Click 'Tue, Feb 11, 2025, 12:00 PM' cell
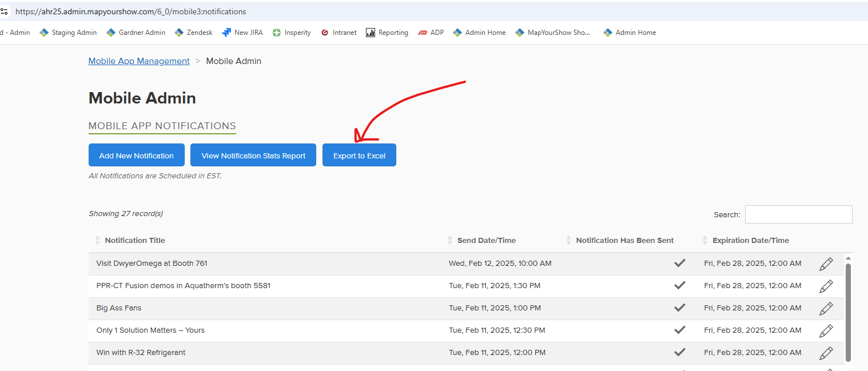This screenshot has width=868, height=371. [x=497, y=353]
